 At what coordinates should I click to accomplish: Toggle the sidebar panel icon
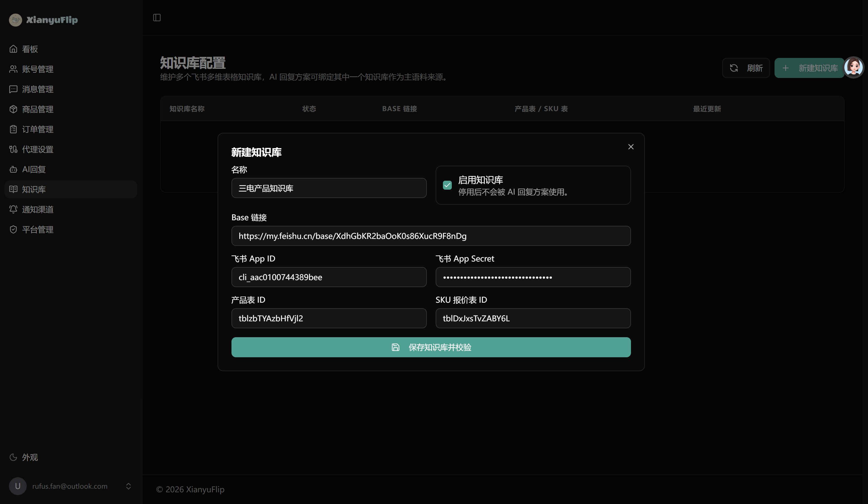[157, 18]
